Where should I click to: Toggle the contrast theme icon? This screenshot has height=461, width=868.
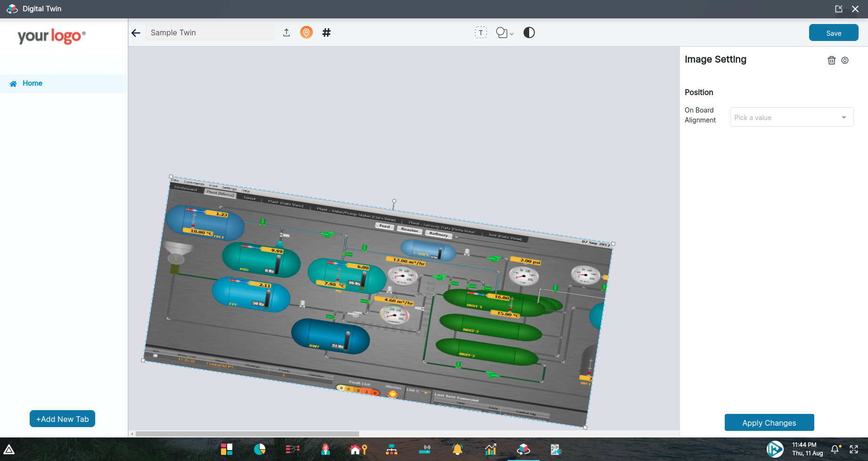[x=529, y=32]
